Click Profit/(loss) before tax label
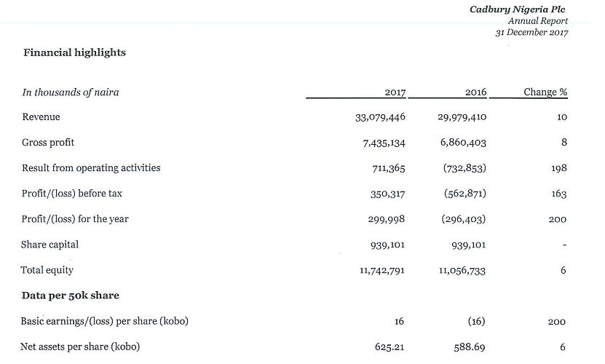 [x=72, y=194]
